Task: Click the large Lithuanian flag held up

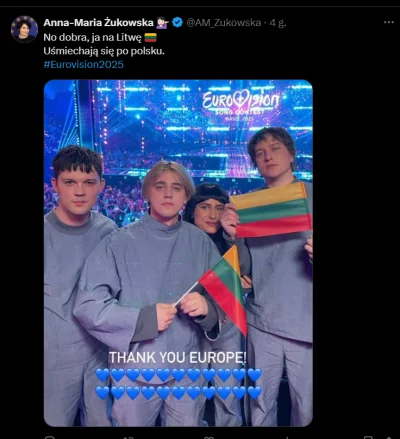Action: (x=271, y=210)
